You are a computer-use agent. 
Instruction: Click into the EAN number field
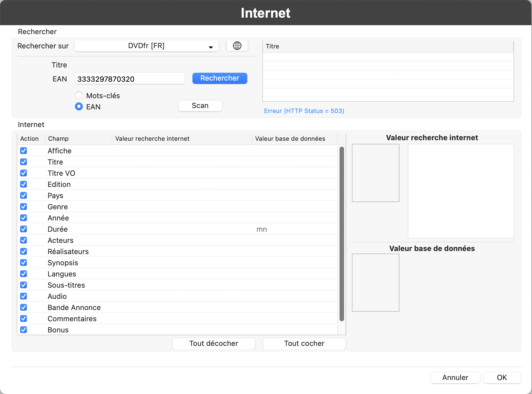(x=130, y=79)
